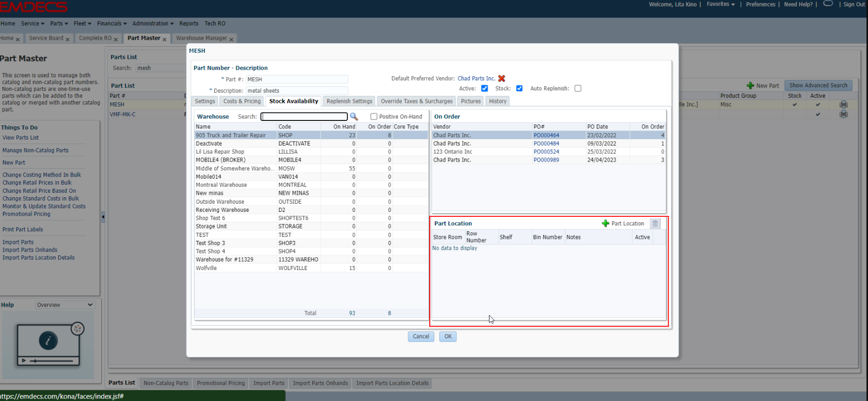The image size is (868, 401).
Task: Click print icon for MESH row
Action: click(843, 104)
